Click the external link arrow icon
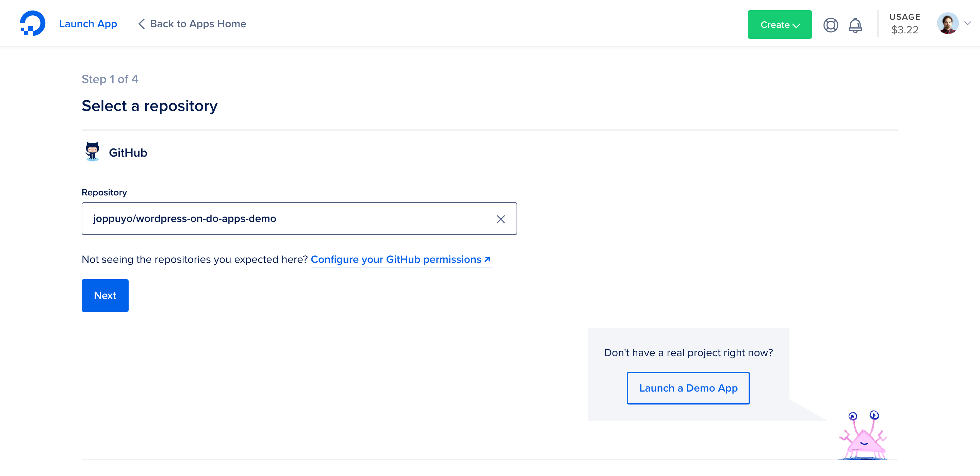This screenshot has height=476, width=980. click(x=487, y=259)
